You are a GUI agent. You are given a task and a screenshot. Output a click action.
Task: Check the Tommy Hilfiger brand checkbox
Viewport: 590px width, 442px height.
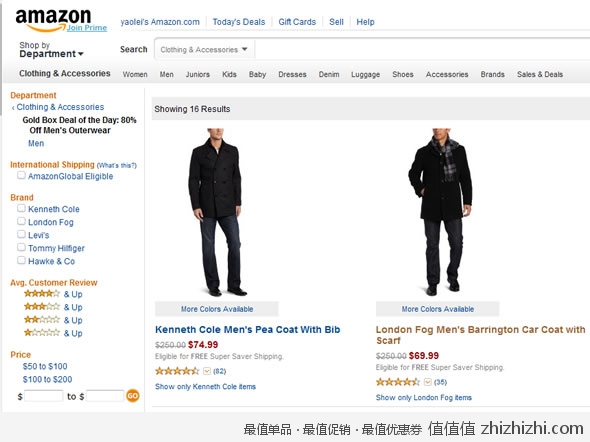pyautogui.click(x=21, y=248)
